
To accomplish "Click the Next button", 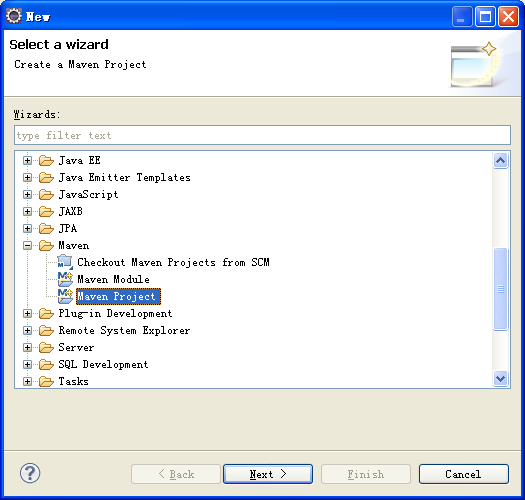I will click(x=268, y=474).
